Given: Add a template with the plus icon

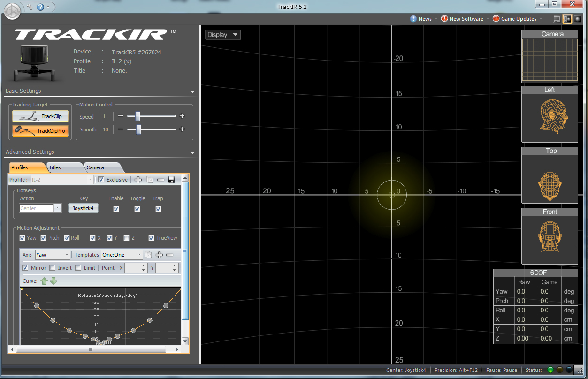Looking at the screenshot, I should pyautogui.click(x=159, y=255).
